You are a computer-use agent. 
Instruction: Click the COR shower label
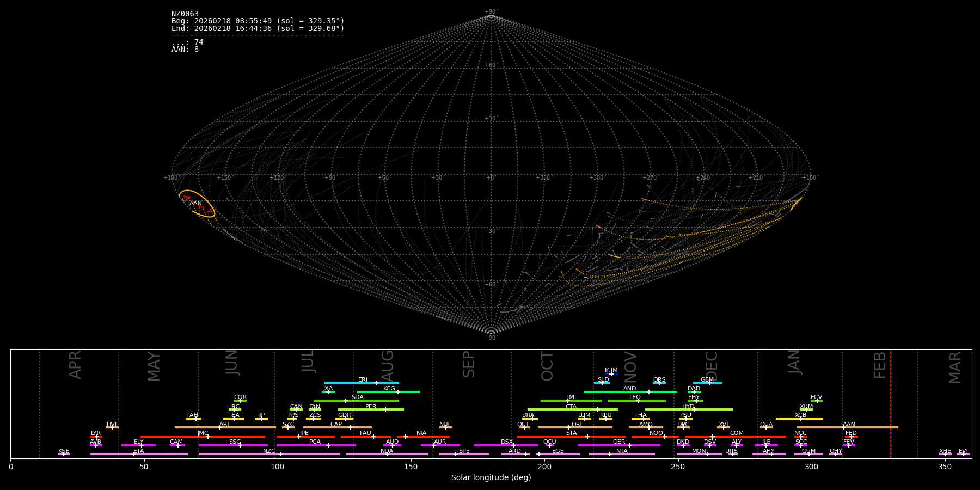pos(240,397)
